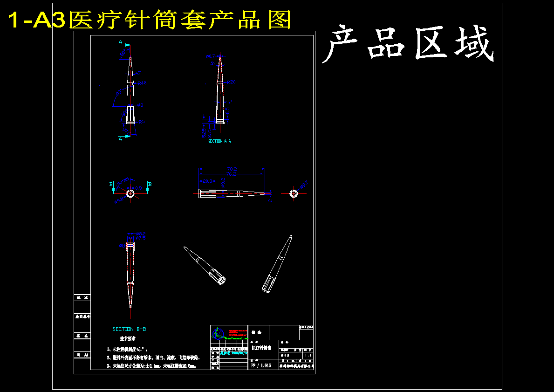Click the R40 radius dimension
554x392 pixels.
[x=142, y=83]
